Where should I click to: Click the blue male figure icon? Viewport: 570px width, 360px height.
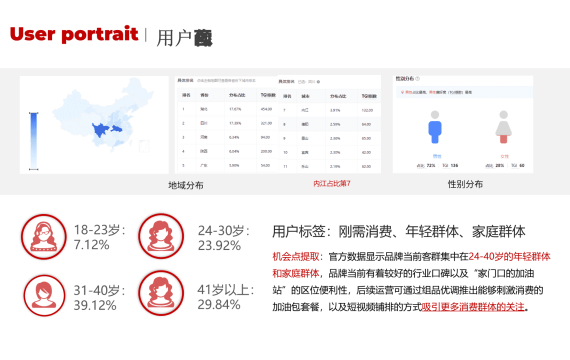click(x=435, y=127)
